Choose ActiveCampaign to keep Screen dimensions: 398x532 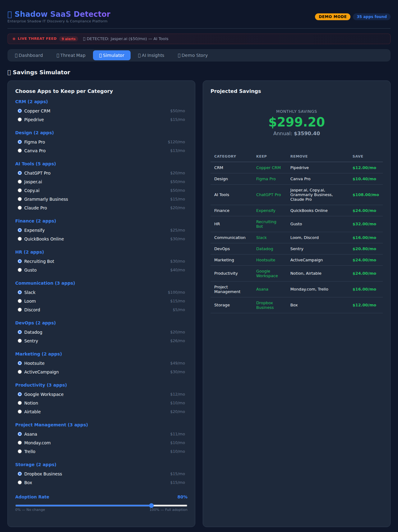tap(20, 372)
